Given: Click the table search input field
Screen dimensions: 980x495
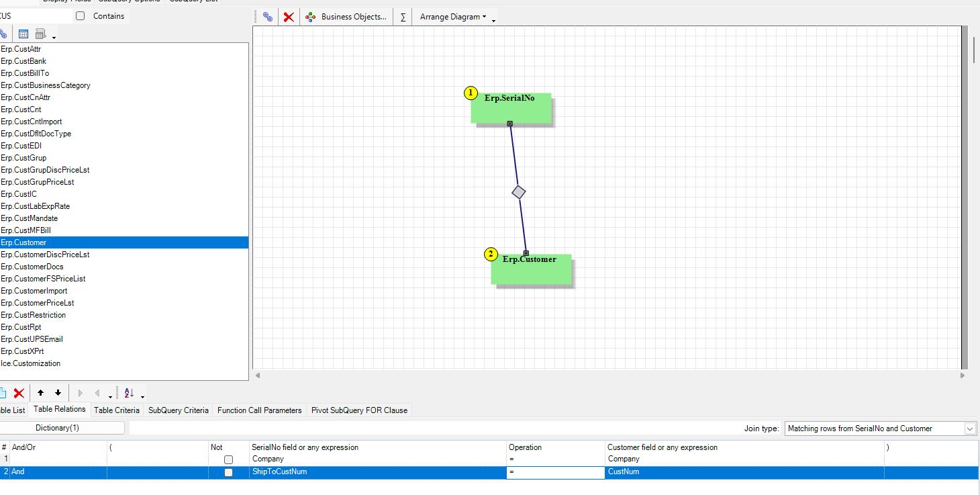Looking at the screenshot, I should (x=35, y=16).
